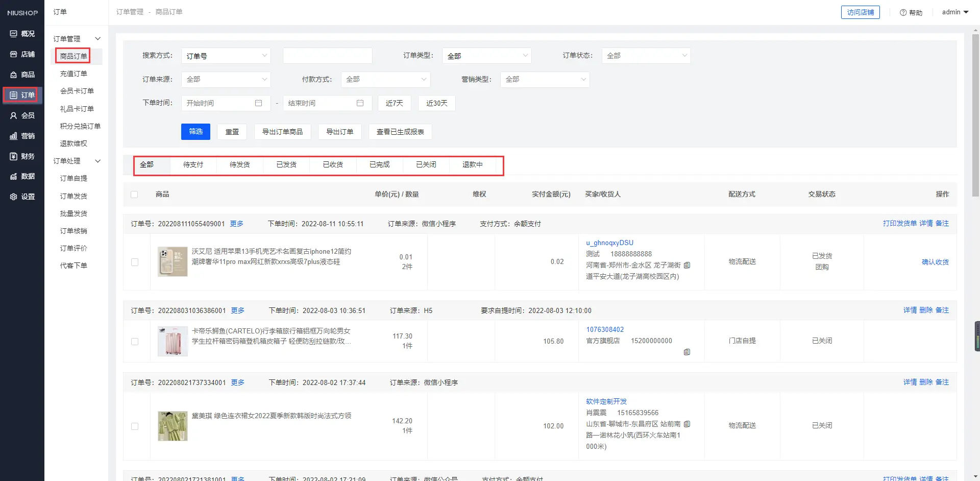
Task: Open the 设置 settings gear icon
Action: pos(14,197)
